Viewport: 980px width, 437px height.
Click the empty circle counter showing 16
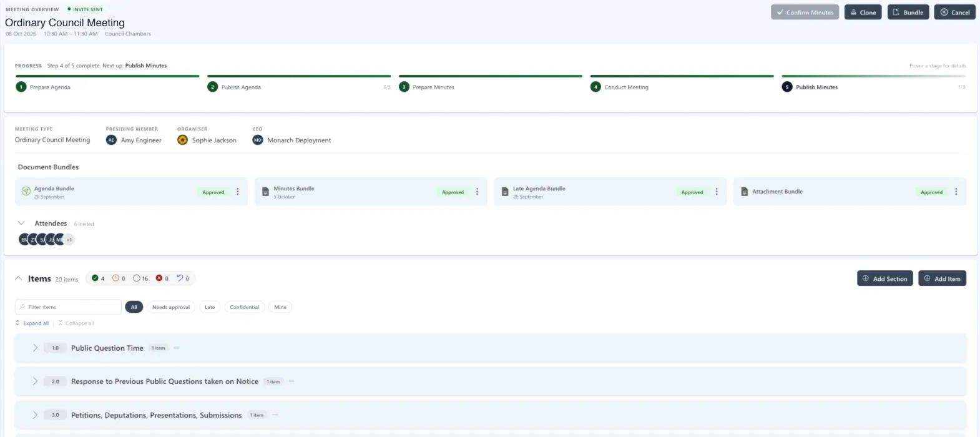click(x=140, y=278)
